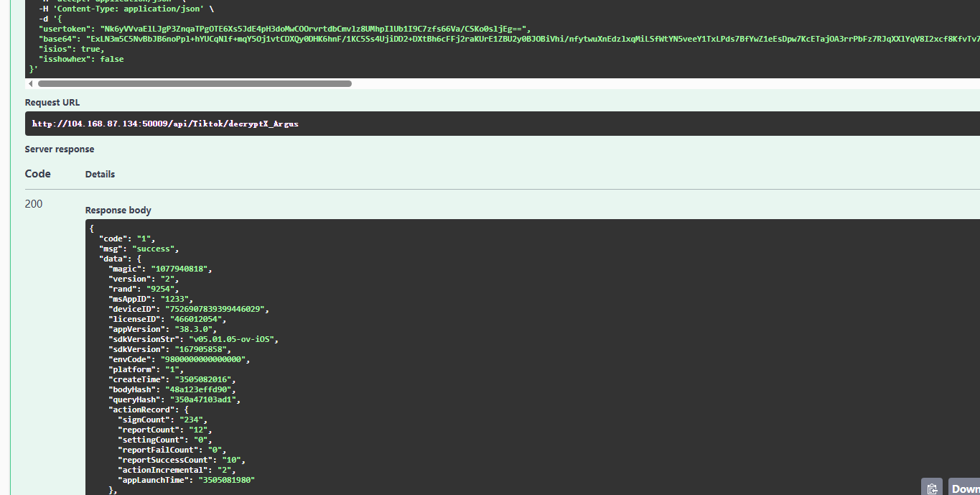Click the left arrow of curl scrollbar
980x495 pixels.
(30, 84)
